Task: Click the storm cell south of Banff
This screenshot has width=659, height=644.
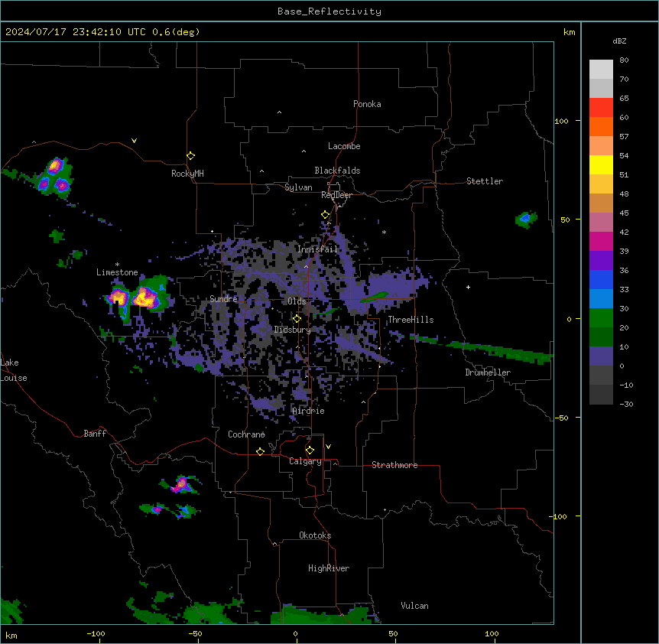Action: 181,484
